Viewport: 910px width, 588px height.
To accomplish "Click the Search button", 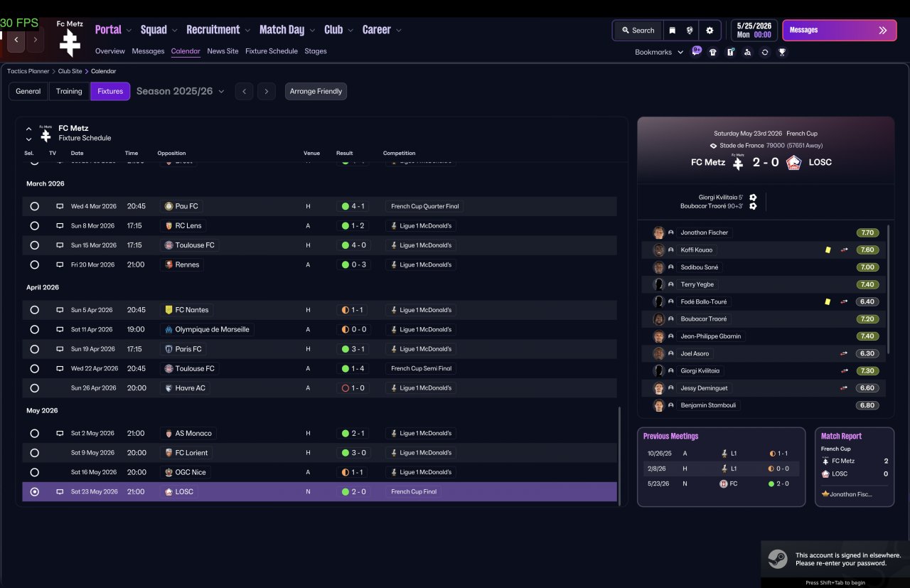I will click(x=638, y=31).
